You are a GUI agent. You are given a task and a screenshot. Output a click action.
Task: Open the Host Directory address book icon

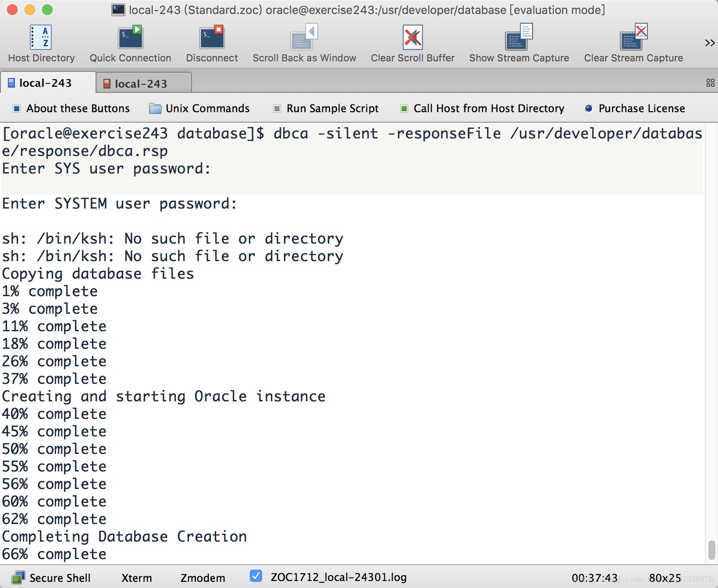tap(41, 37)
